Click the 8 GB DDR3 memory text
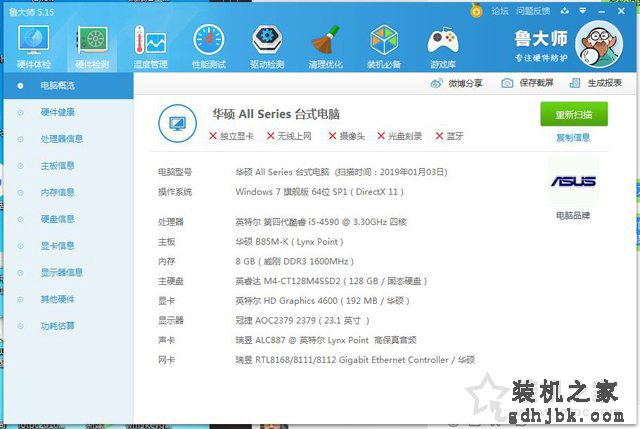Screen dimensions: 640x429 tap(294, 261)
